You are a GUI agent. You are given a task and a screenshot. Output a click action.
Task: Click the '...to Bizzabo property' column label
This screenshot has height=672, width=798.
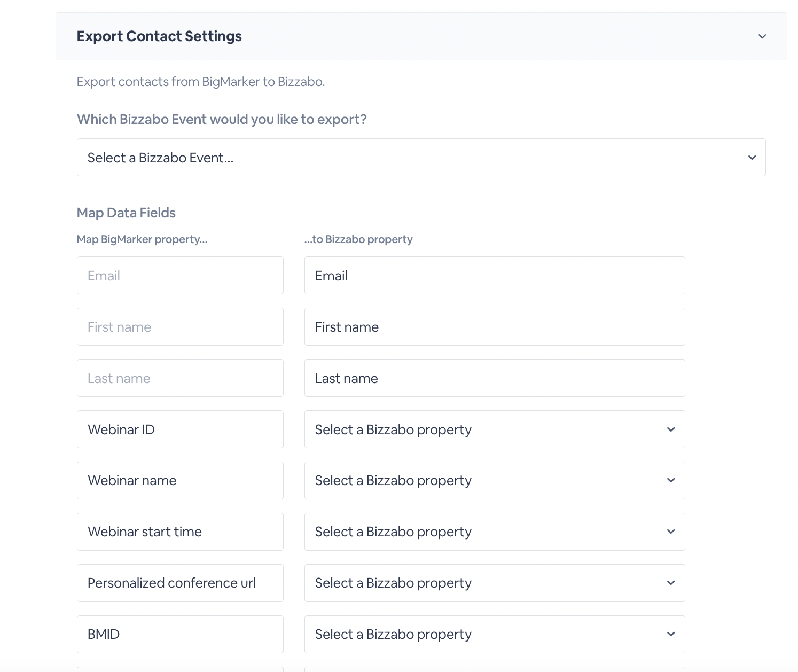click(x=358, y=239)
